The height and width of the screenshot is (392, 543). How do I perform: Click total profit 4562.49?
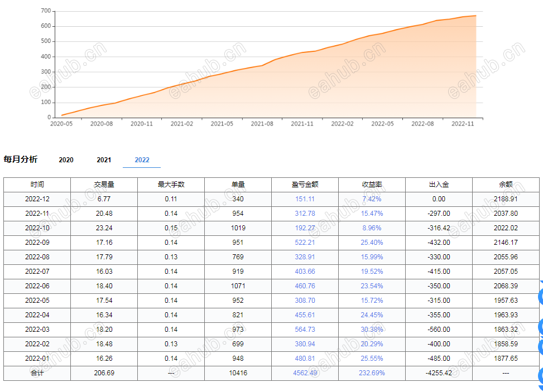pyautogui.click(x=305, y=373)
